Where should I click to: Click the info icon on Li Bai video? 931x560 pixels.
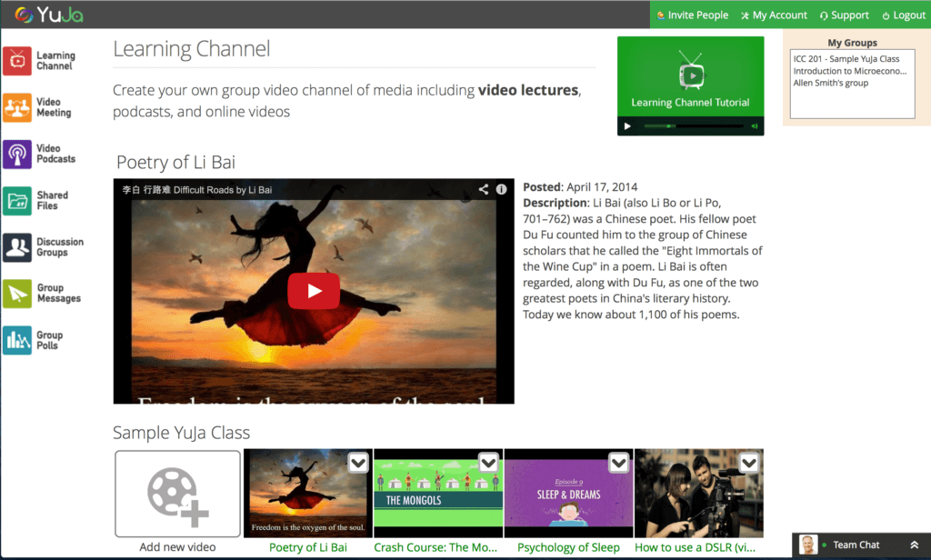[502, 189]
